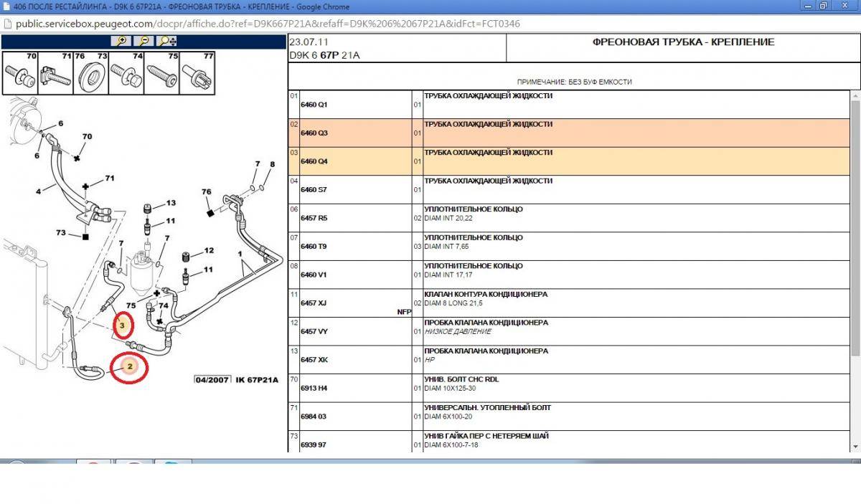The width and height of the screenshot is (861, 504).
Task: Select the zoom-and-pan magnifier tool
Action: pyautogui.click(x=167, y=41)
